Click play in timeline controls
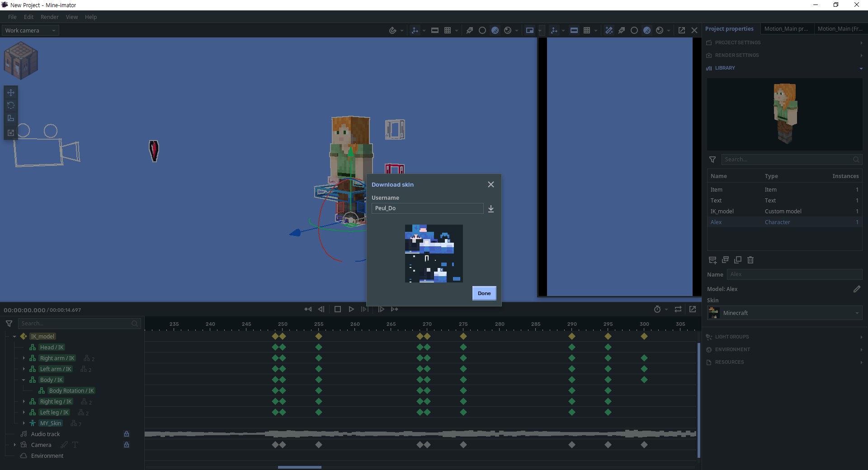 [x=351, y=309]
